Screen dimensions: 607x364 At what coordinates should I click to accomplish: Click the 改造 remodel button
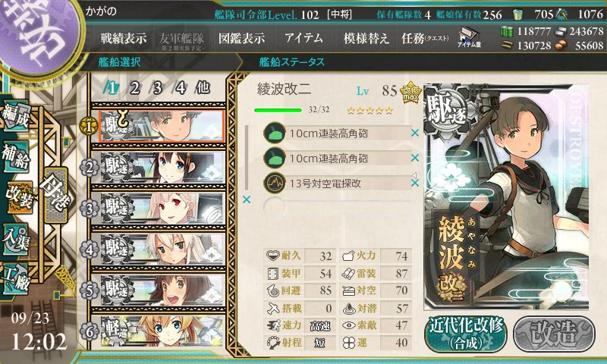[554, 334]
